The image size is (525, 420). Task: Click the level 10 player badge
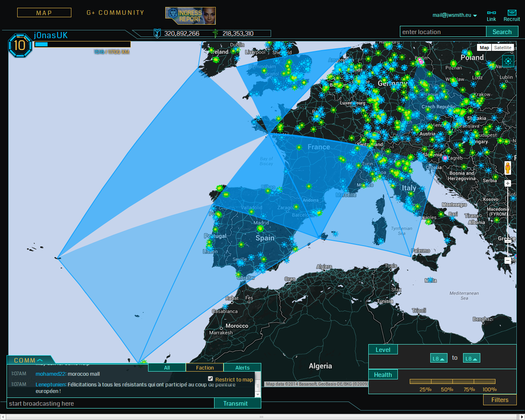tap(20, 45)
